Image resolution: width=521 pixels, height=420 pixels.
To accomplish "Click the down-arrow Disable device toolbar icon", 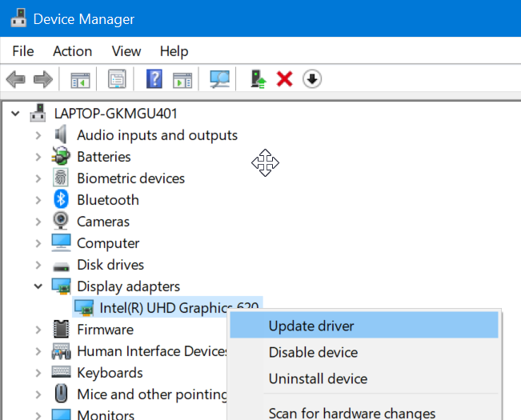I will pyautogui.click(x=312, y=79).
